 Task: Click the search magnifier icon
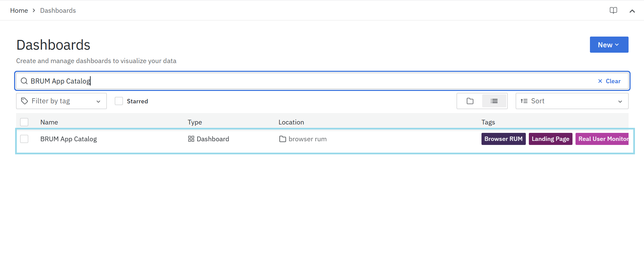click(x=24, y=81)
